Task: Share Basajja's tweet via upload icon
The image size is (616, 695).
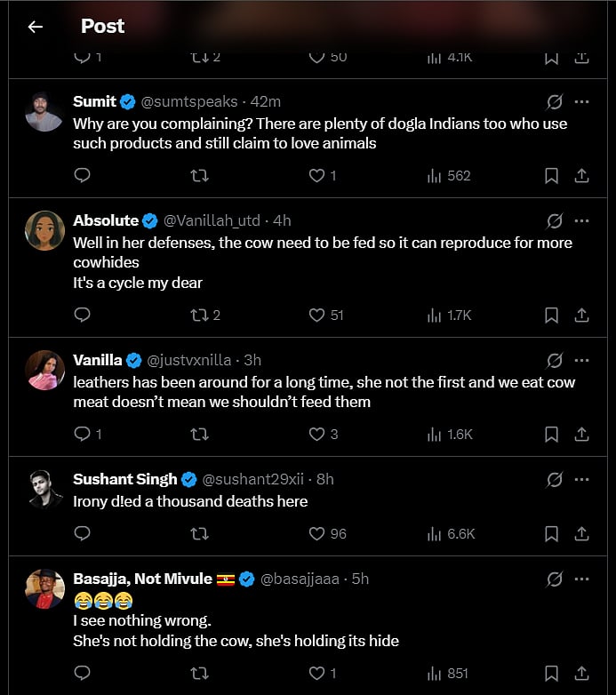Action: 582,673
